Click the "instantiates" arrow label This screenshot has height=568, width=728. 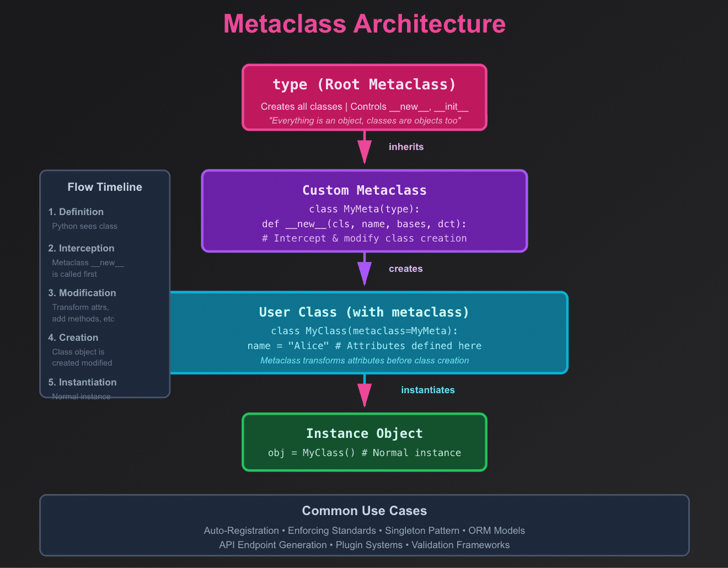(x=427, y=390)
